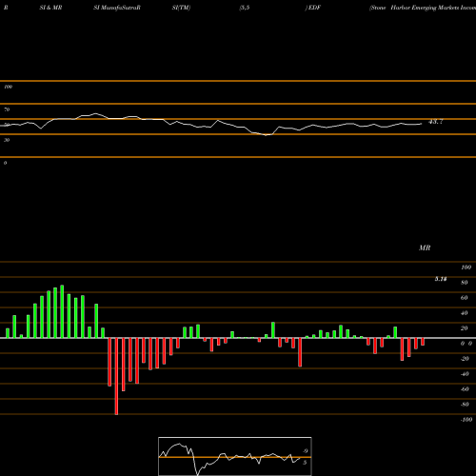Click the 'SI(TM)' header label
The image size is (476, 476).
(x=181, y=8)
